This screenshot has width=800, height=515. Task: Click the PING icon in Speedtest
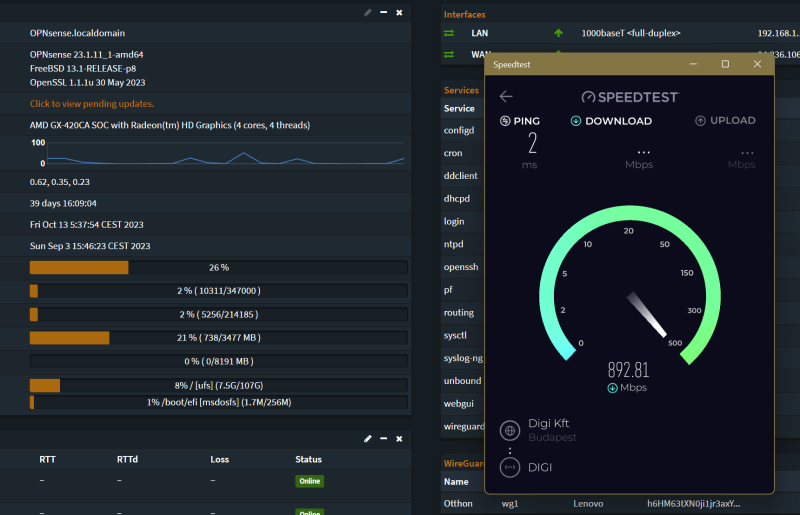505,121
